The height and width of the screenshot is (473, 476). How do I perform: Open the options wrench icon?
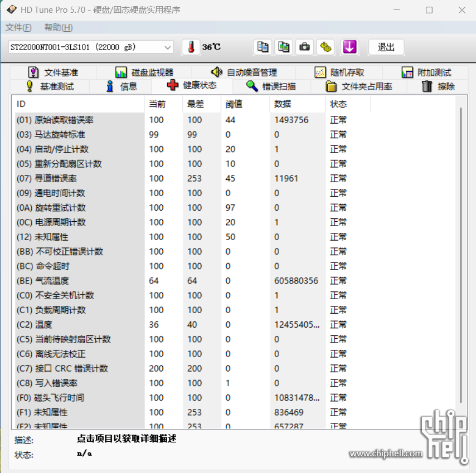(326, 47)
